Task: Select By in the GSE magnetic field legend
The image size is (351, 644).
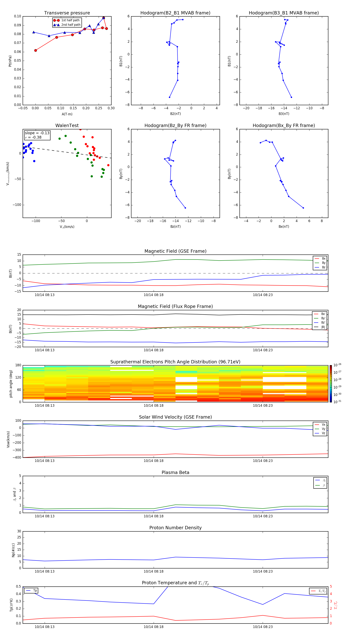Action: click(320, 263)
